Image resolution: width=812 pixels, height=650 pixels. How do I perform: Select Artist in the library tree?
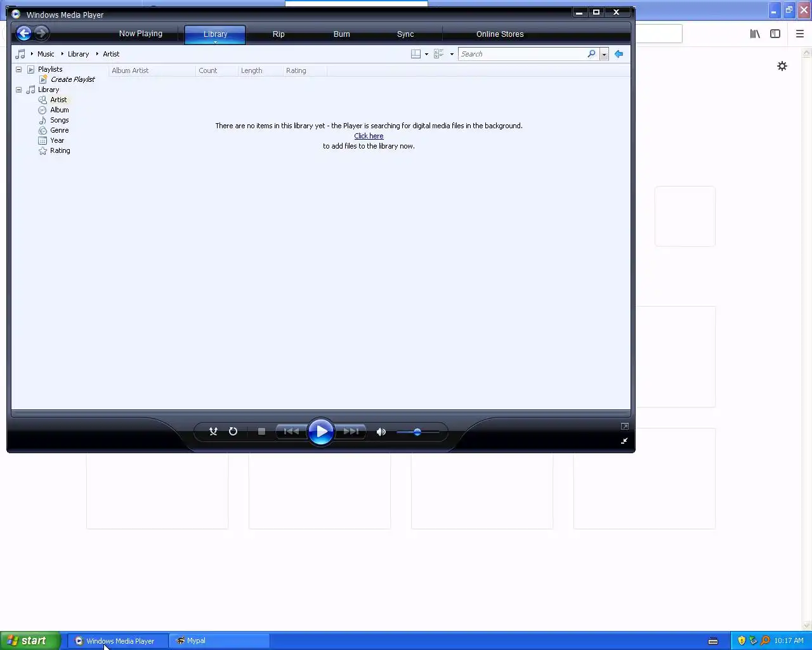[58, 100]
